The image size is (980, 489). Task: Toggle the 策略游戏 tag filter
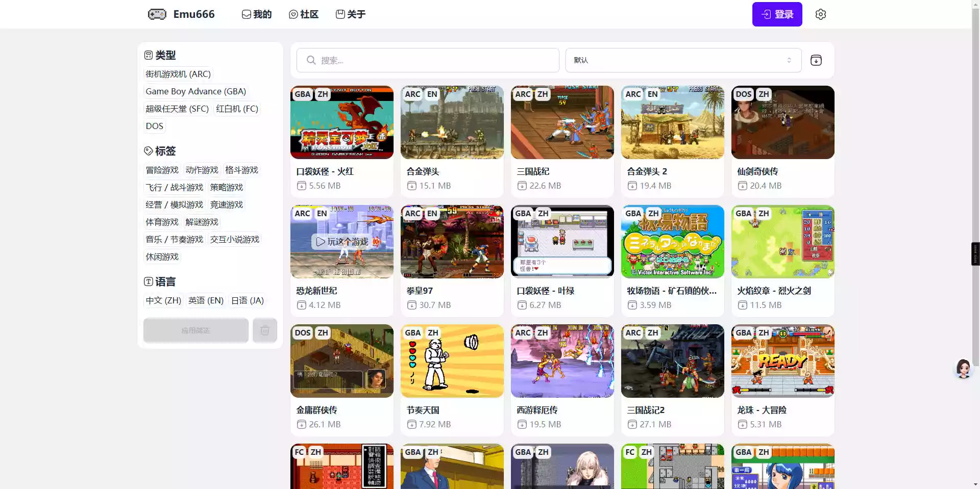[227, 188]
